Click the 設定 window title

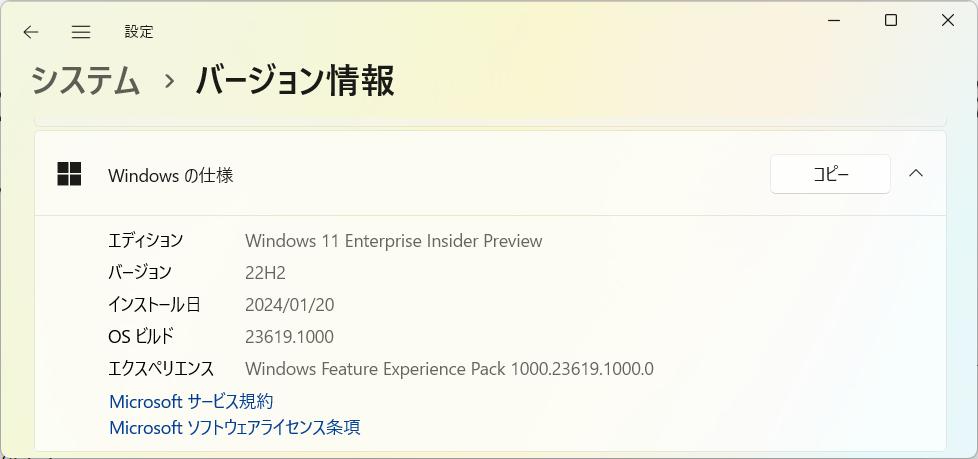tap(138, 32)
